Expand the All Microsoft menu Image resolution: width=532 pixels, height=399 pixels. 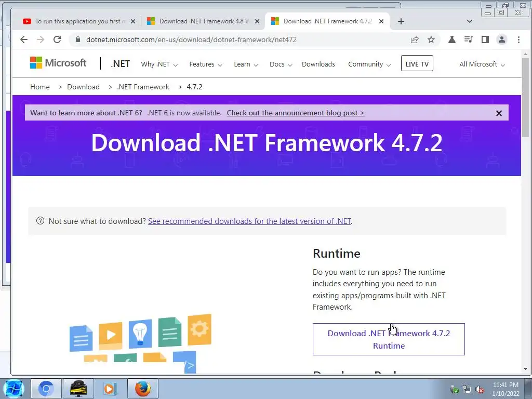(482, 64)
